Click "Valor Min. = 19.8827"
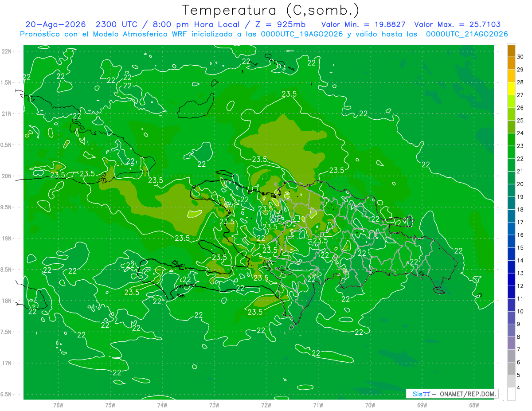This screenshot has width=532, height=411. coord(364,24)
